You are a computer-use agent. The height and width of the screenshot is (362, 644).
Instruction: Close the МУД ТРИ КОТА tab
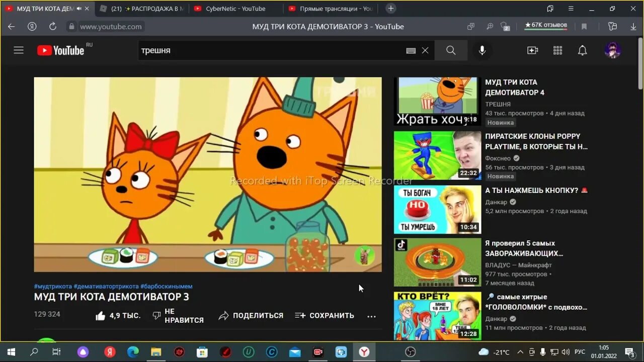[x=87, y=9]
